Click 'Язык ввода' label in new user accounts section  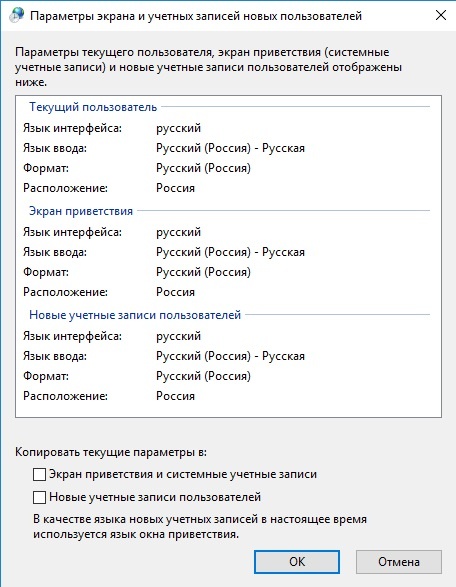click(55, 356)
